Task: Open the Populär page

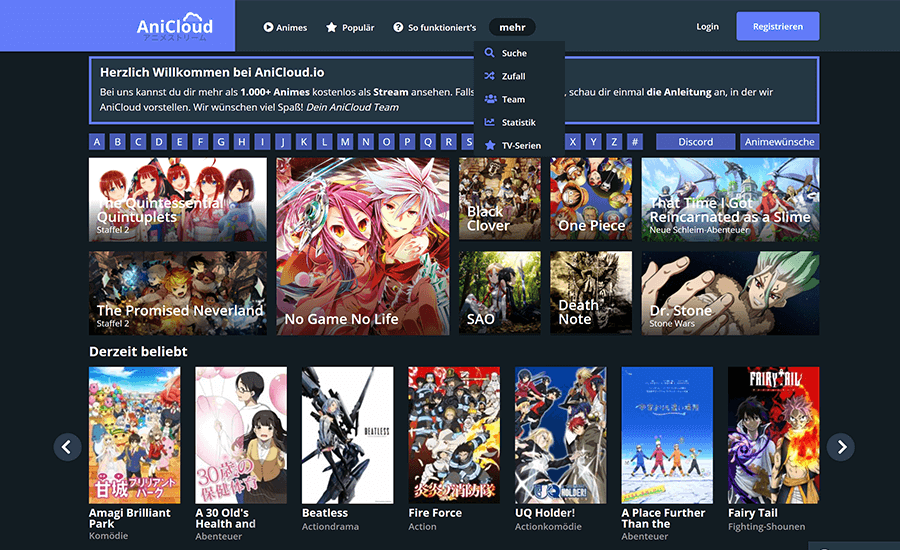Action: point(350,27)
